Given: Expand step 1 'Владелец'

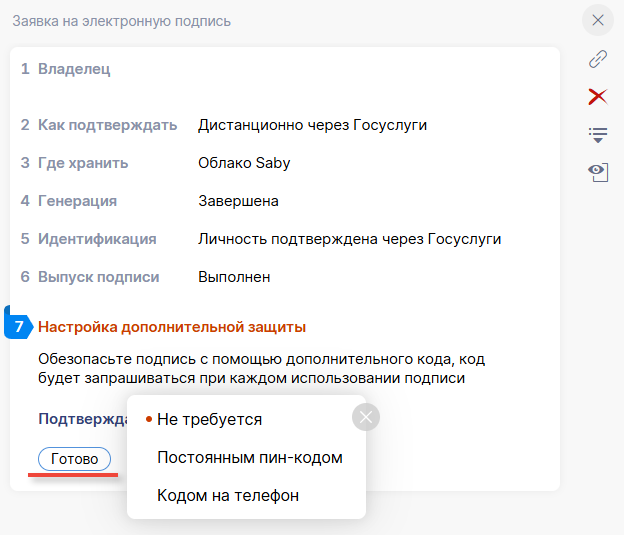Looking at the screenshot, I should [x=74, y=70].
